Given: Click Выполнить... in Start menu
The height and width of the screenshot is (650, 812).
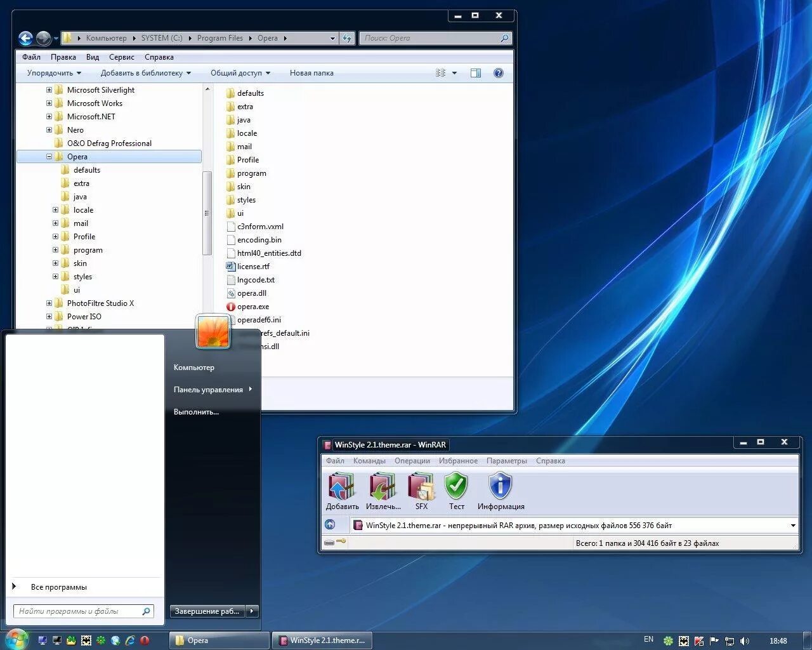Looking at the screenshot, I should click(196, 412).
